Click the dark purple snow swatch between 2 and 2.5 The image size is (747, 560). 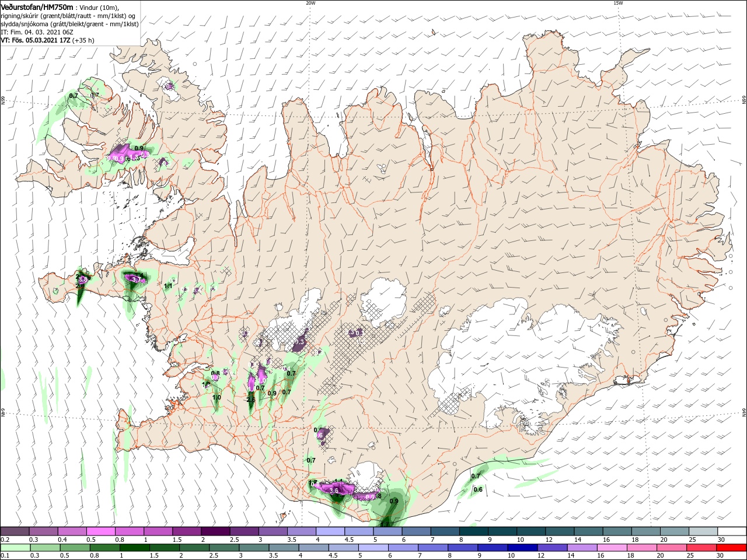pos(215,531)
